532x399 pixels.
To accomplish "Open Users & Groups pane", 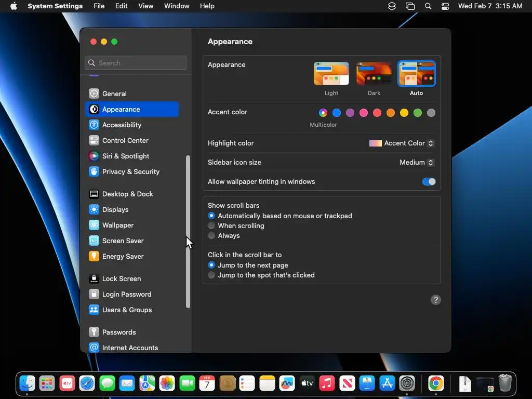I will click(x=132, y=310).
